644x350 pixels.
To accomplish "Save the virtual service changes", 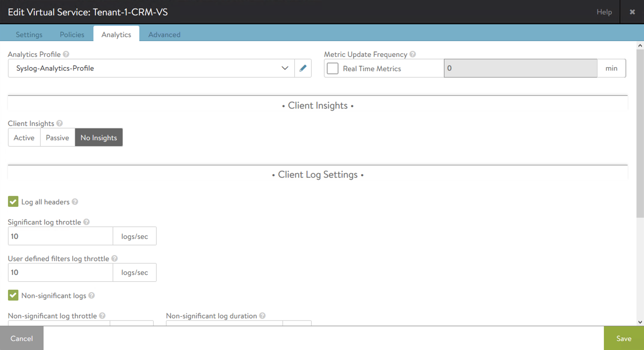I will tap(624, 338).
